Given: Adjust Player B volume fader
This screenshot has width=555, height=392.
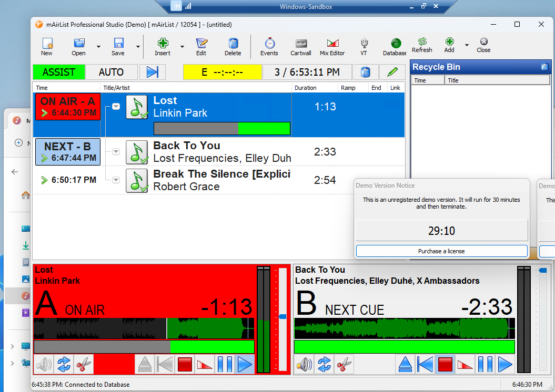Looking at the screenshot, I should (x=542, y=271).
